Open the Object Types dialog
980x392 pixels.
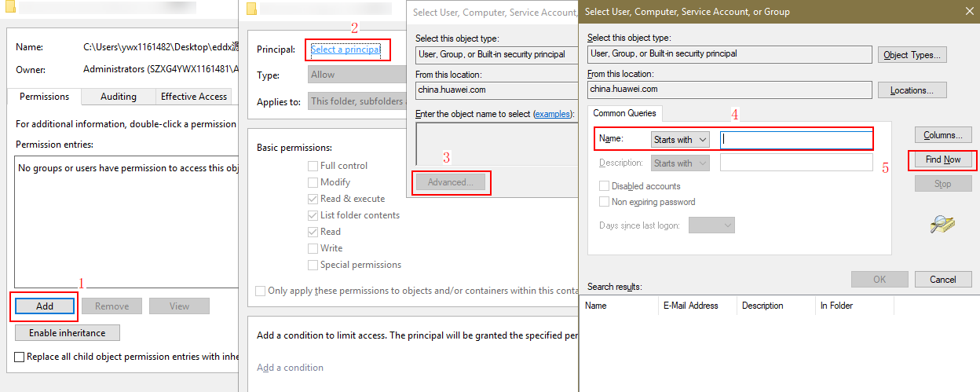coord(912,55)
